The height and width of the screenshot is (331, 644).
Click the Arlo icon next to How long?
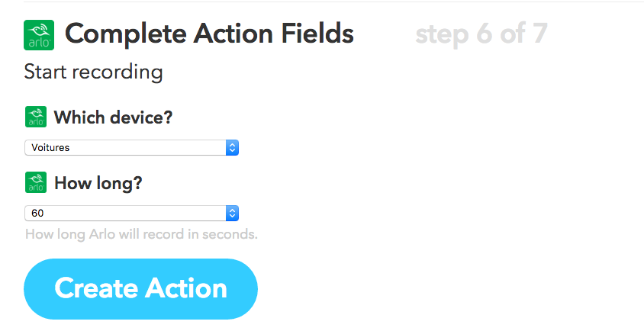[36, 182]
